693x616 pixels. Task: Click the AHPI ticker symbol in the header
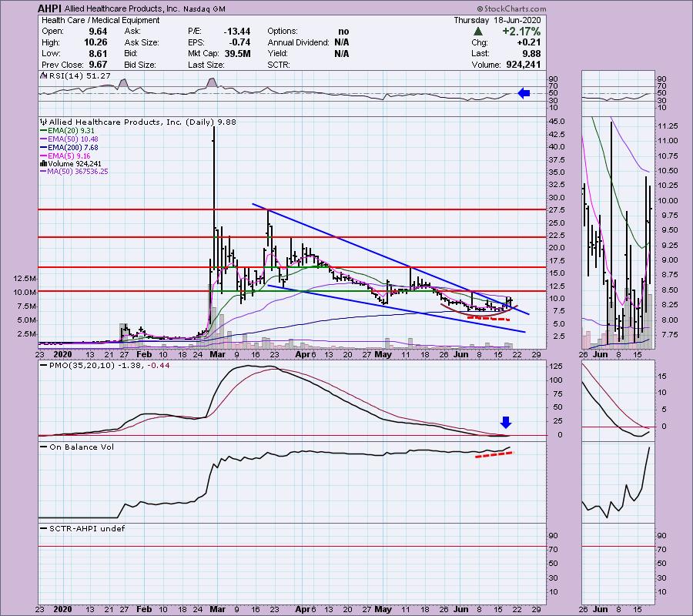(49, 8)
